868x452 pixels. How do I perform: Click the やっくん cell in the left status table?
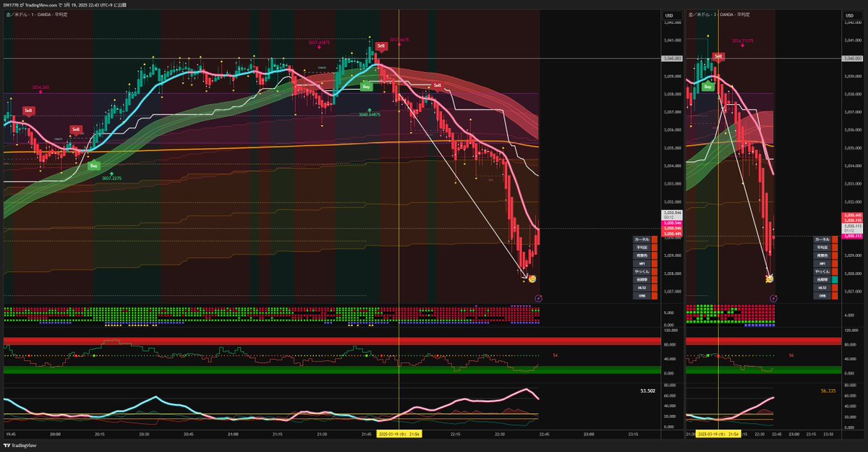[642, 271]
